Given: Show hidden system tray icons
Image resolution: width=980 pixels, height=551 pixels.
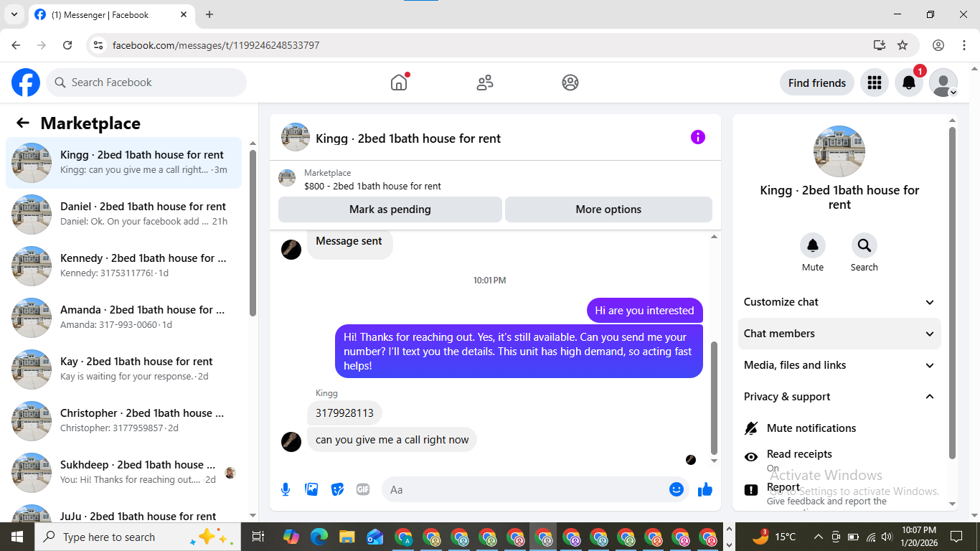Looking at the screenshot, I should click(x=819, y=537).
